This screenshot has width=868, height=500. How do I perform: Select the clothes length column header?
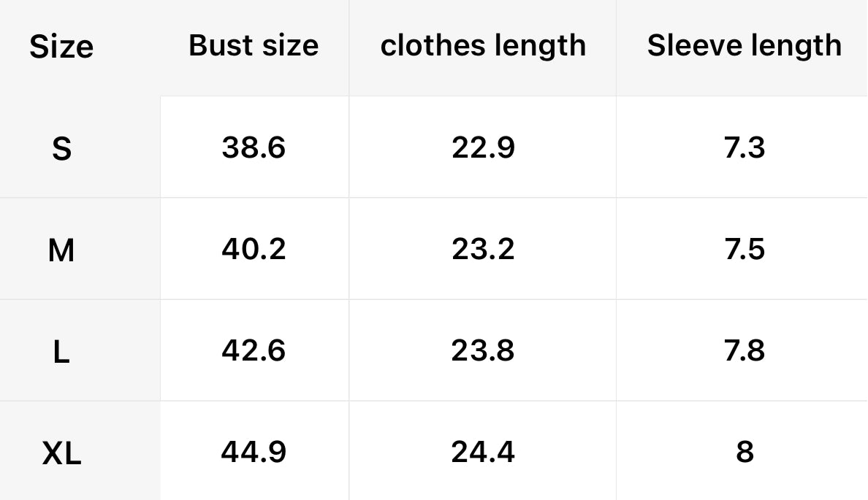(483, 45)
